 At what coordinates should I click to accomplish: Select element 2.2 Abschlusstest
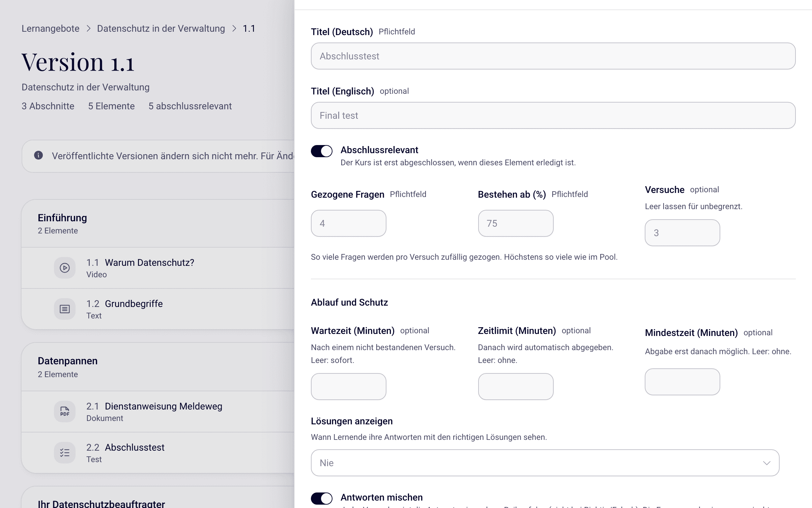pos(158,453)
